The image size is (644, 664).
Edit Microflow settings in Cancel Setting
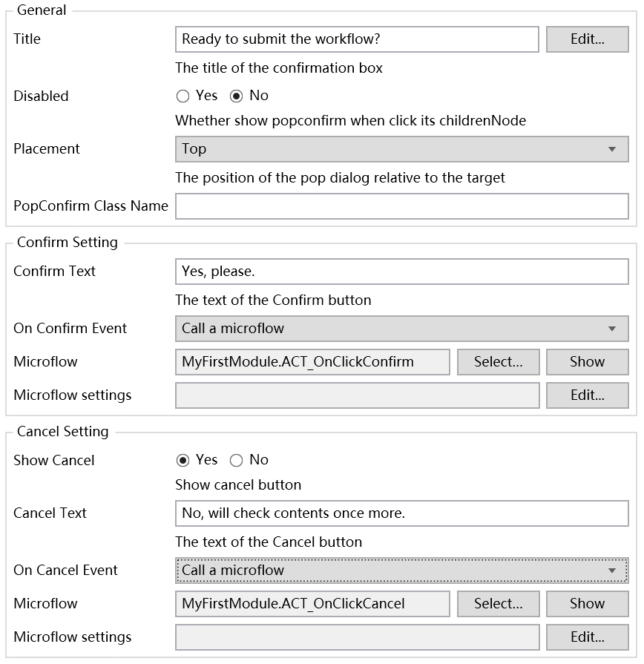(587, 637)
